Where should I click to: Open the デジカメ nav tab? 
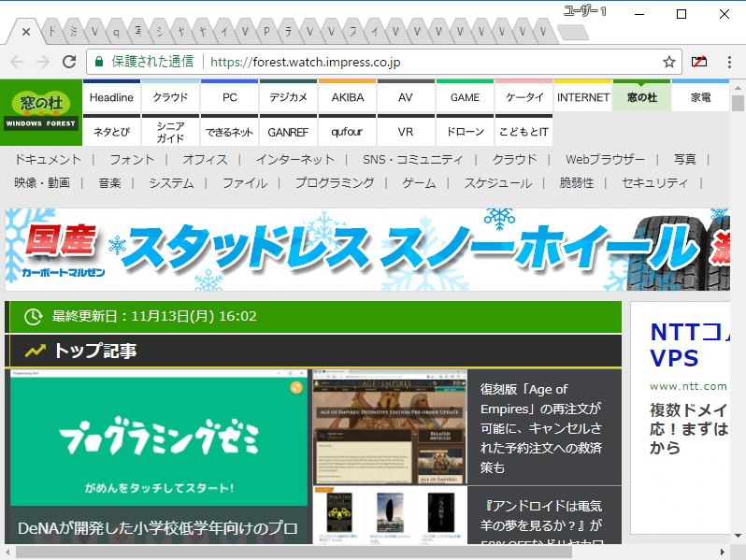(288, 97)
